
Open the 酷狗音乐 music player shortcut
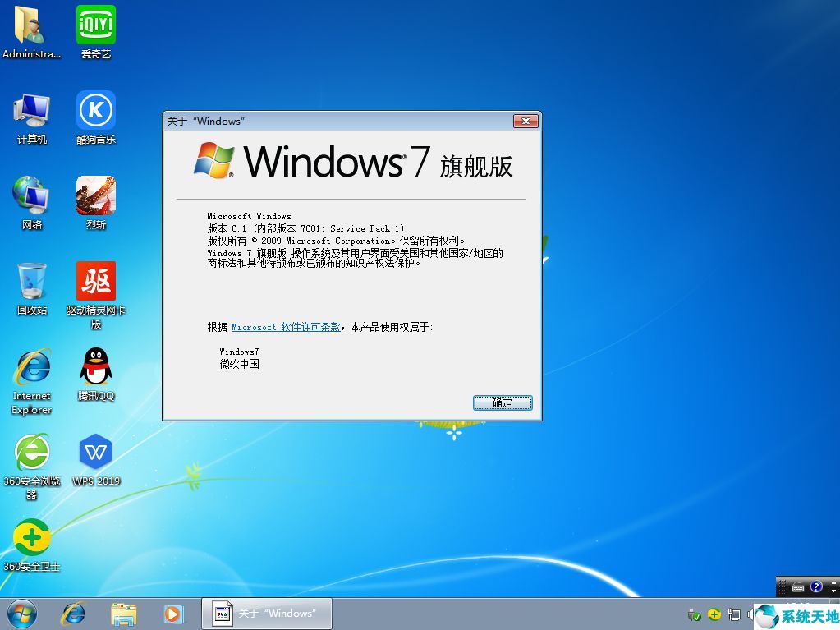pos(96,117)
